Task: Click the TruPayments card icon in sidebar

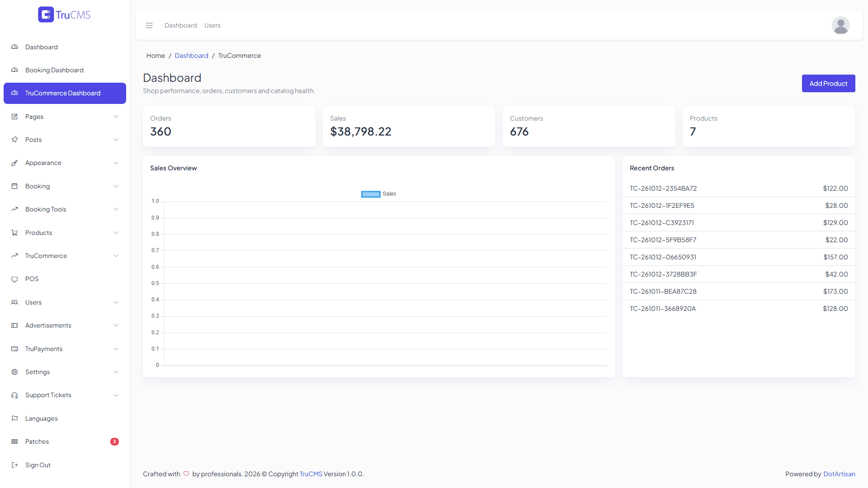Action: [14, 349]
